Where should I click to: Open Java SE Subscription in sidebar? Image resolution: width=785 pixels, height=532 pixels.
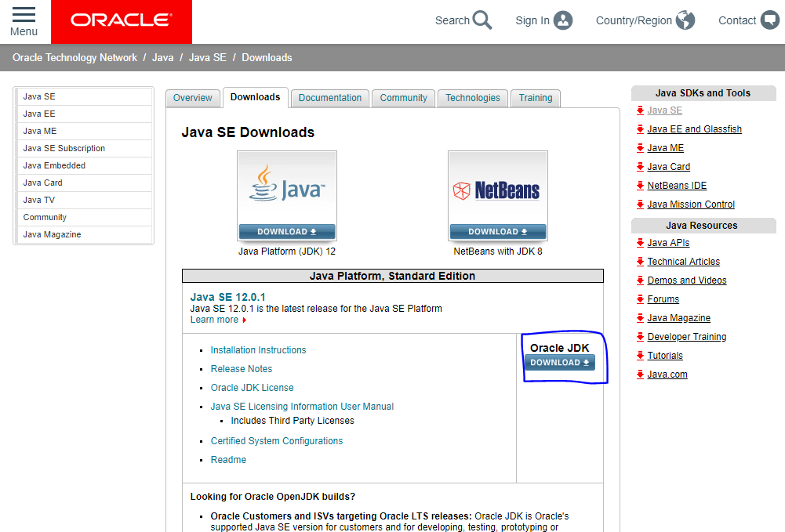(84, 149)
